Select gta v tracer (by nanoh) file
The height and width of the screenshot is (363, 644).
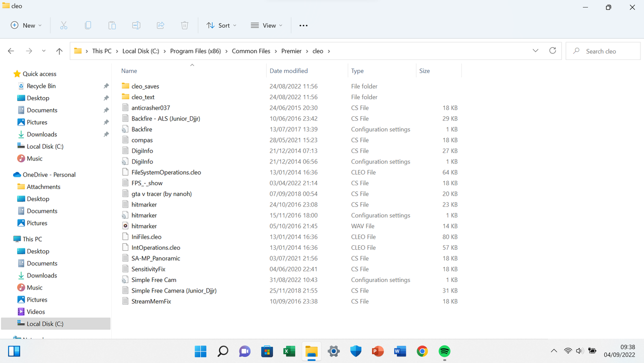162,194
